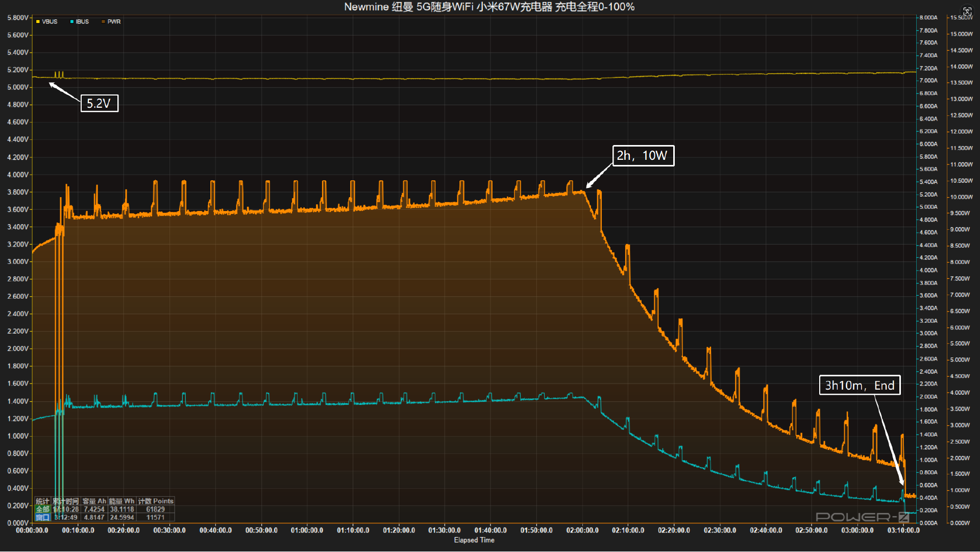Toggle the IBUS legend entry

pyautogui.click(x=80, y=21)
